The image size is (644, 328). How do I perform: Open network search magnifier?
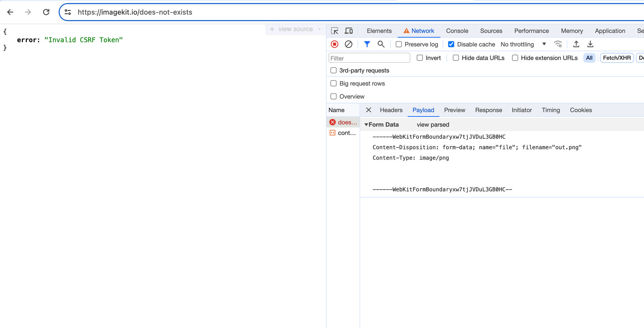click(381, 44)
